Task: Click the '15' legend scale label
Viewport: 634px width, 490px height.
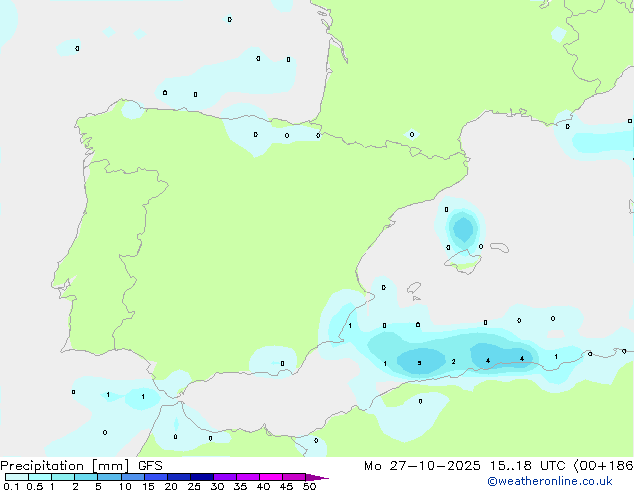Action: point(148,486)
